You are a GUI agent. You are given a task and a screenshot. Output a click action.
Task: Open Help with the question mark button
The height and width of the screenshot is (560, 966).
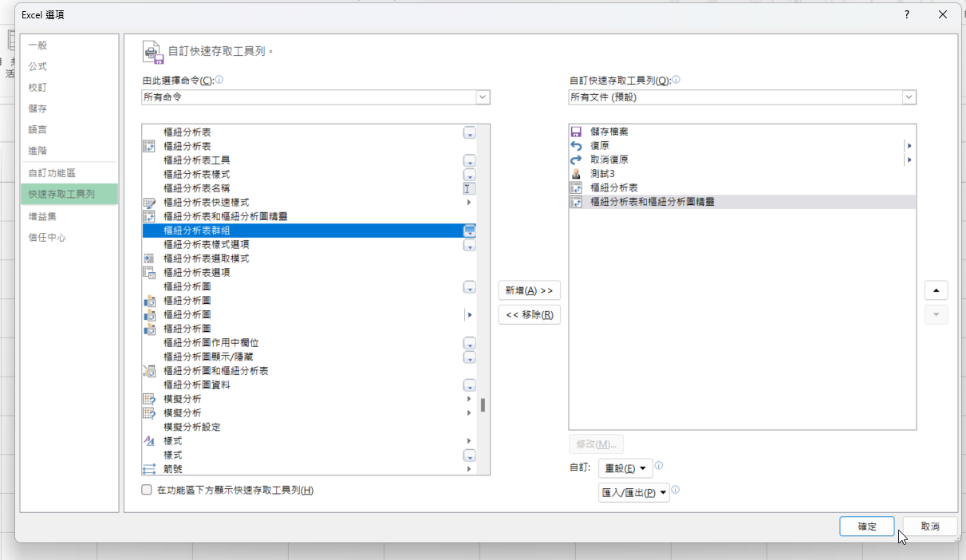pos(907,14)
